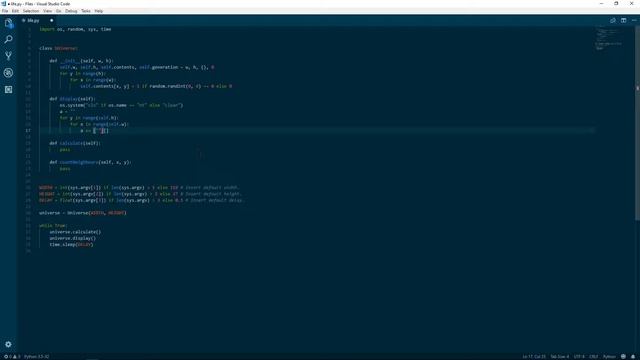Open the Edit menu
The height and width of the screenshot is (360, 640).
click(15, 11)
